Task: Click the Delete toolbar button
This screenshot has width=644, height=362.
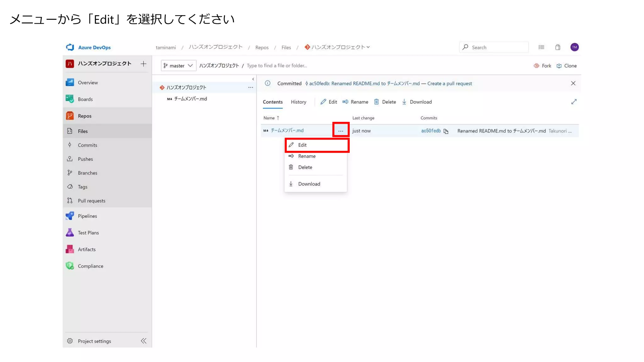Action: pos(385,102)
